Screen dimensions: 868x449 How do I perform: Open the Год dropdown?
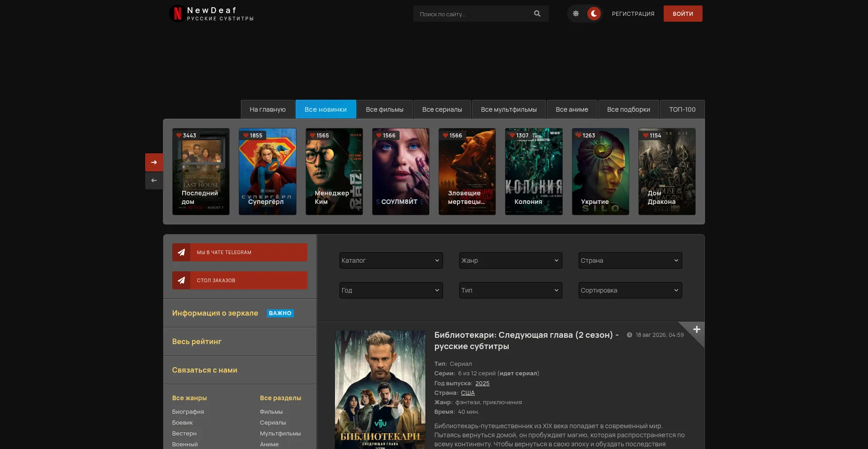(391, 290)
